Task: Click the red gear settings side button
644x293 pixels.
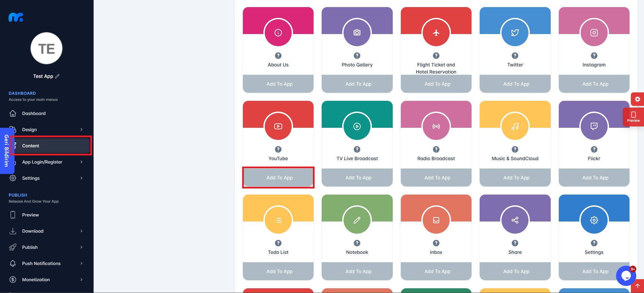Action: tap(637, 99)
